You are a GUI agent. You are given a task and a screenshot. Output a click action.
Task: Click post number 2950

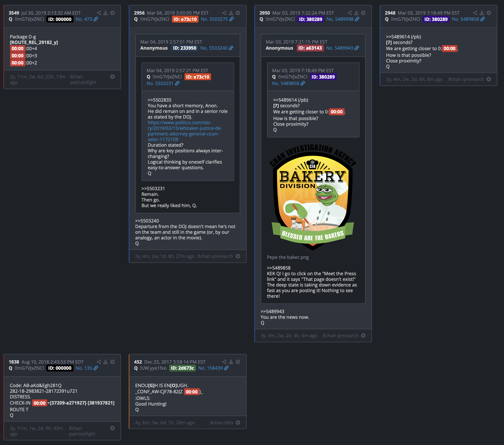(x=265, y=13)
